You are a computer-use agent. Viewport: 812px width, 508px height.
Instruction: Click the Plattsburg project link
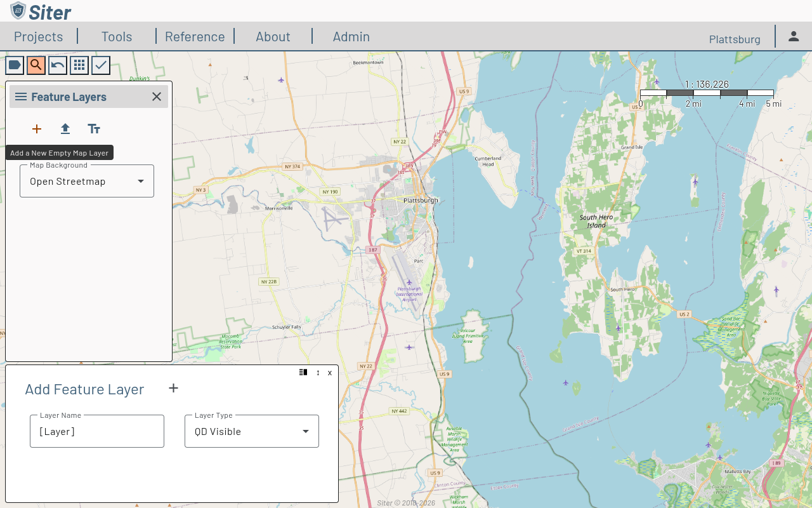click(x=734, y=39)
